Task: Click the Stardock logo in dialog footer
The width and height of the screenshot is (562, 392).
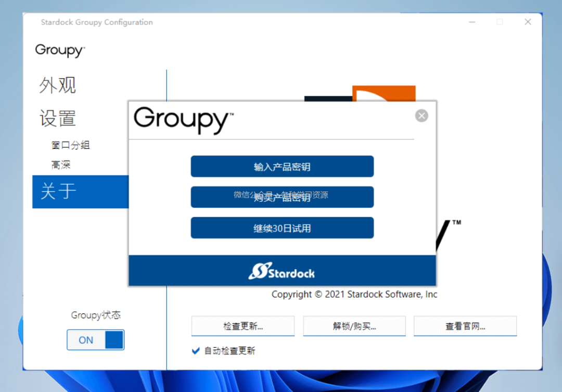Action: [x=282, y=271]
